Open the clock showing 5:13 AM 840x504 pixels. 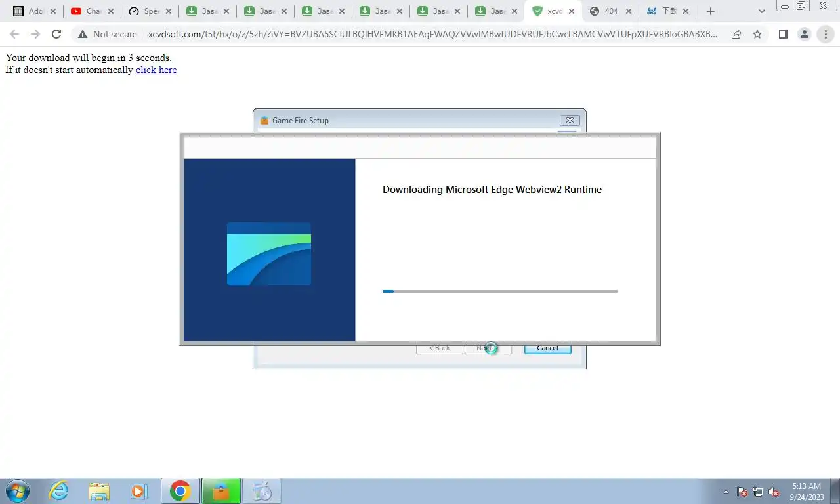tap(807, 492)
